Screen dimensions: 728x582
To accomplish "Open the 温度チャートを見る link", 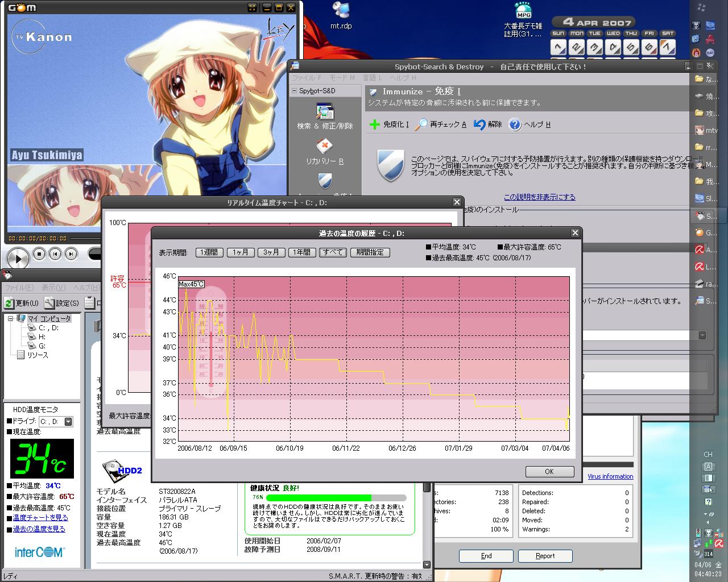I will pos(40,518).
